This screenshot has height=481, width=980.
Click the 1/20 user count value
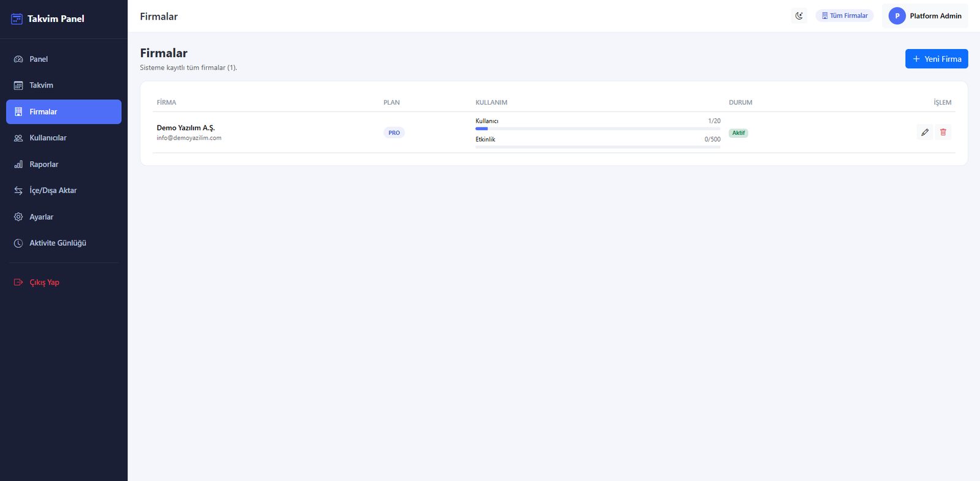[714, 121]
